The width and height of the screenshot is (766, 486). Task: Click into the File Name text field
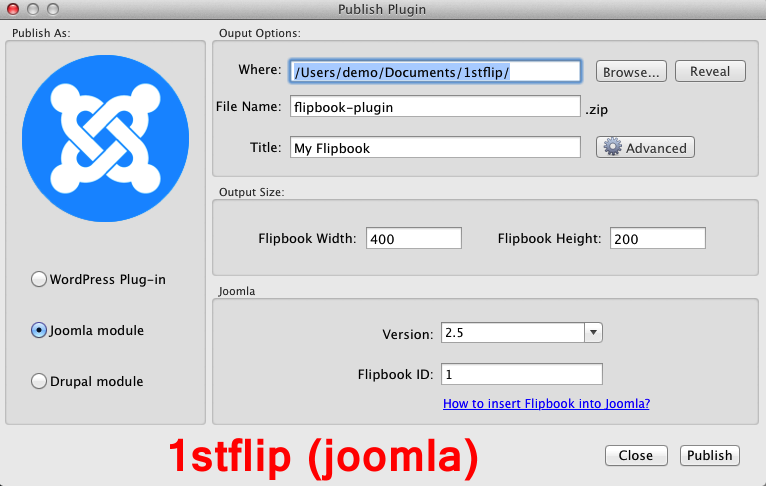435,107
